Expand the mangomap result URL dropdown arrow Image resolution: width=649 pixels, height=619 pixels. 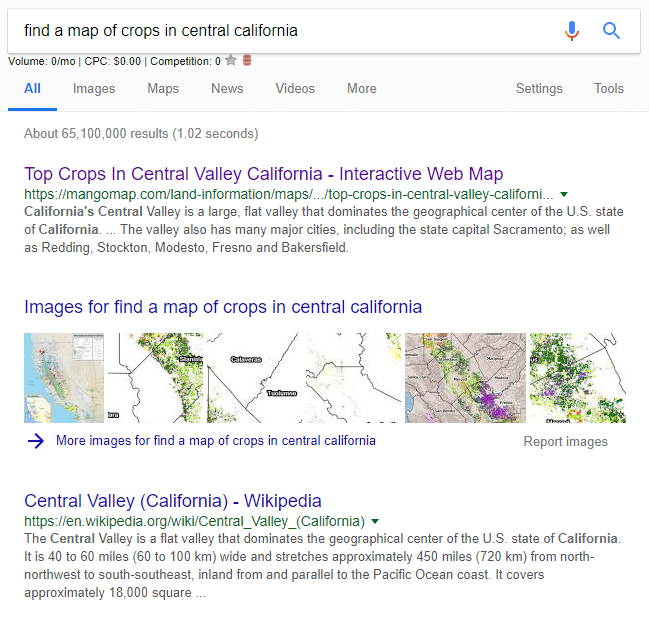point(564,194)
